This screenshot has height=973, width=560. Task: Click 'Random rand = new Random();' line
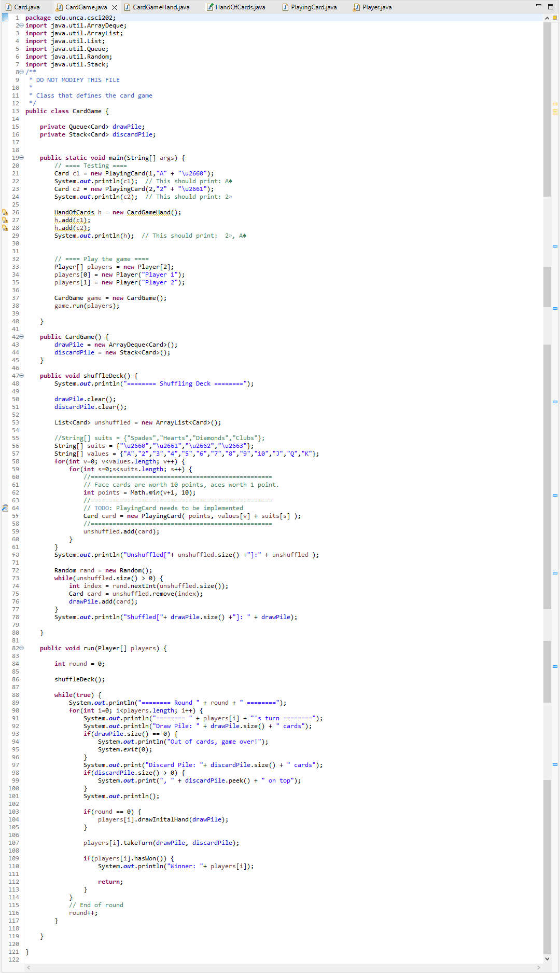click(103, 570)
